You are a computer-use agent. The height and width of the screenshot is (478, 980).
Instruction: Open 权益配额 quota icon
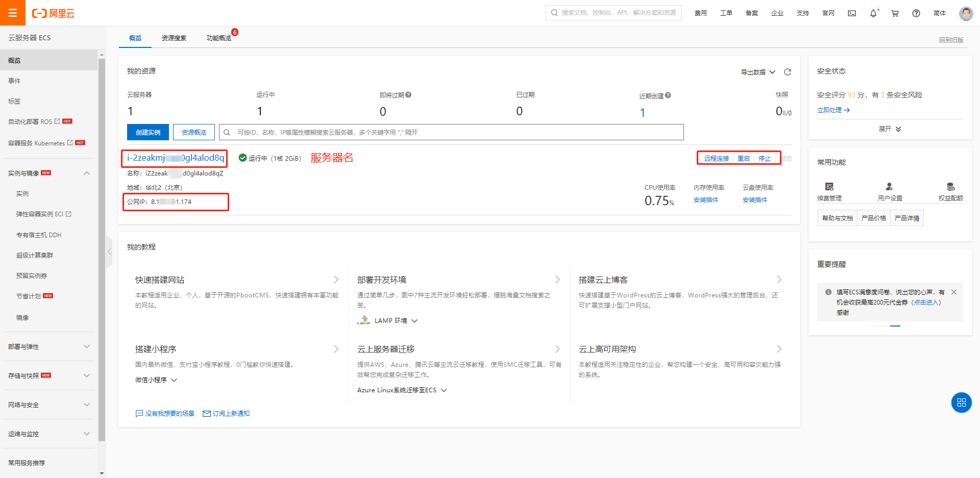[950, 187]
